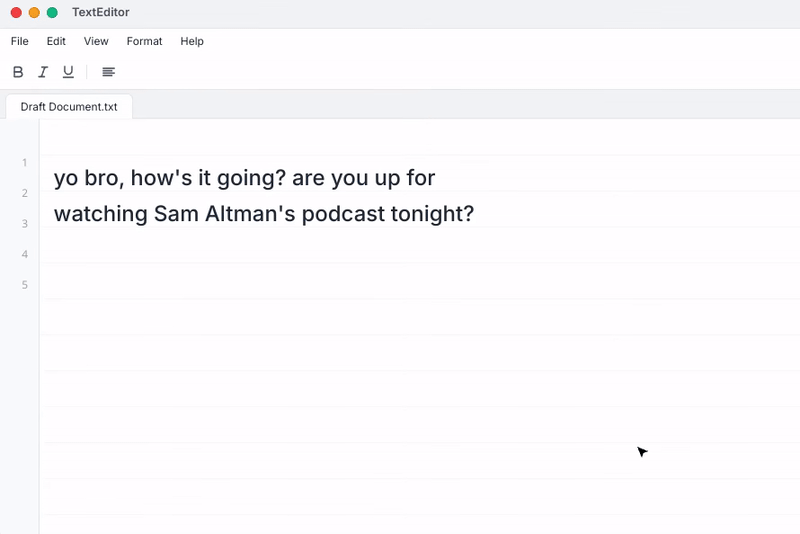Close the window using the red button
This screenshot has width=800, height=534.
click(x=16, y=13)
